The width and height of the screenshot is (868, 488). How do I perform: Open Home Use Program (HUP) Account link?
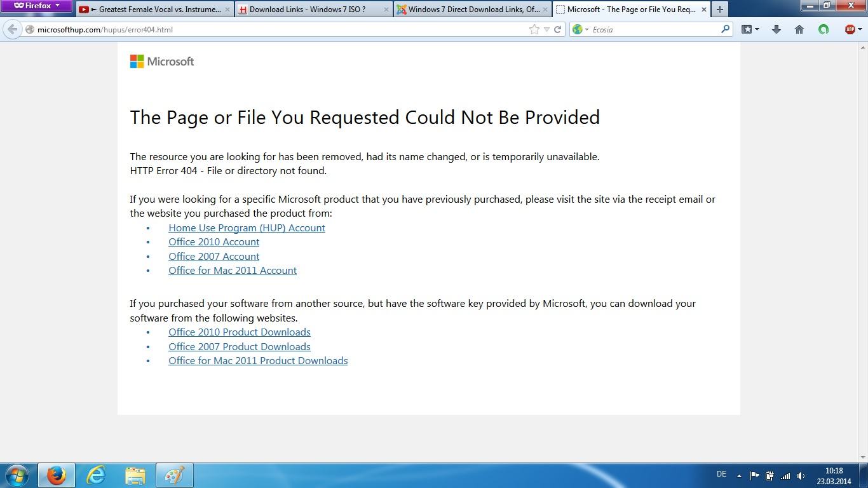point(247,227)
